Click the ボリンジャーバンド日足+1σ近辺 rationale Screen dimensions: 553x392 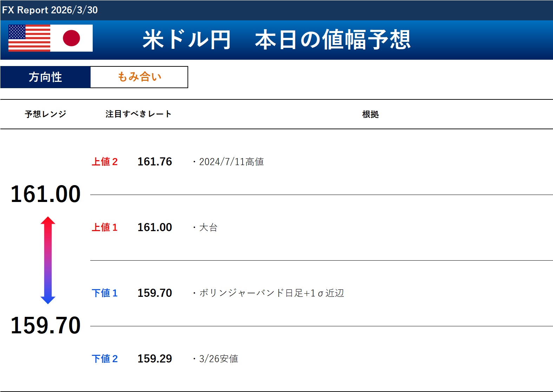click(x=271, y=293)
